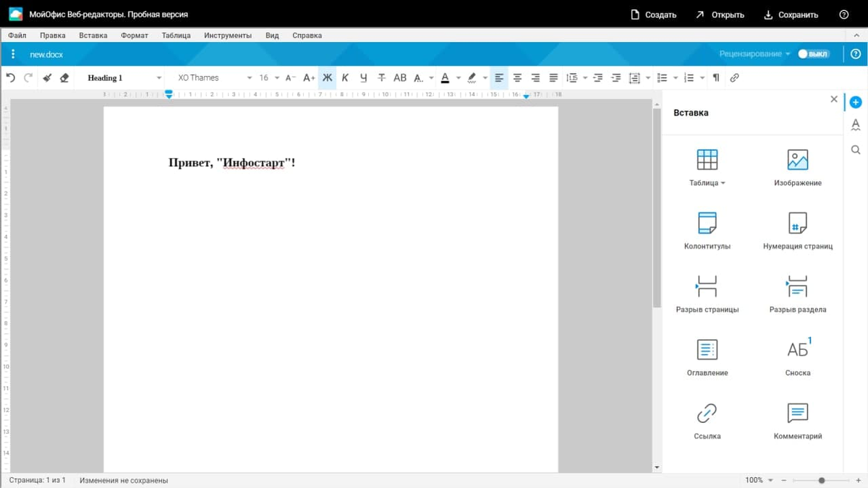Open the highlight color dropdown arrow

[485, 77]
